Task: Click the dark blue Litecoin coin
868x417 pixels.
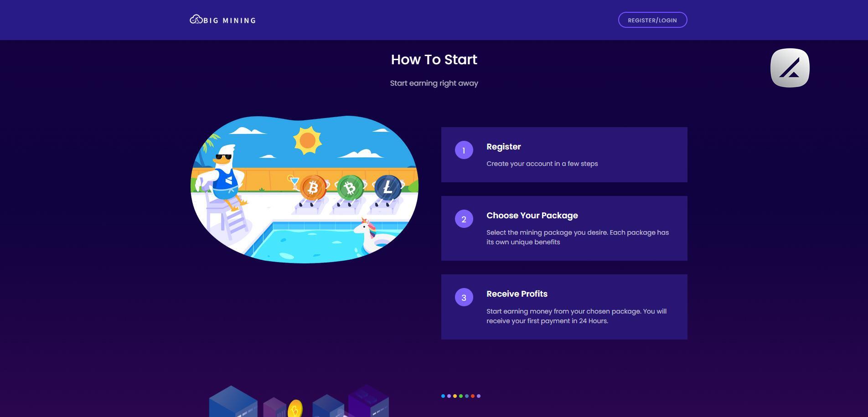Action: point(387,187)
